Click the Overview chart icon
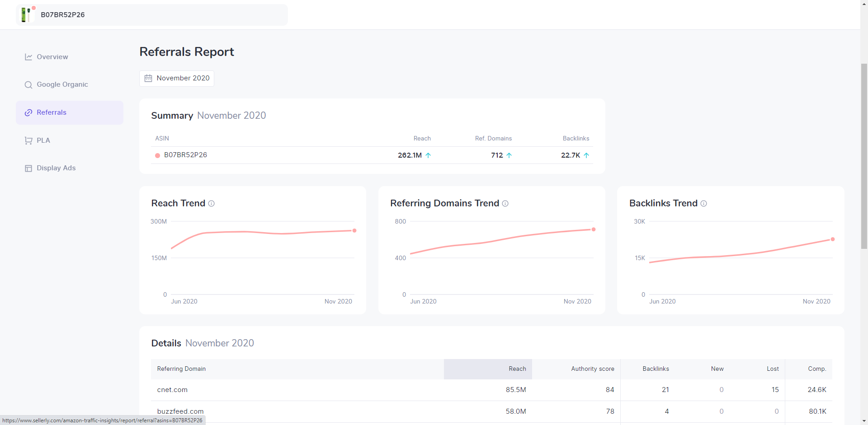 pyautogui.click(x=28, y=57)
